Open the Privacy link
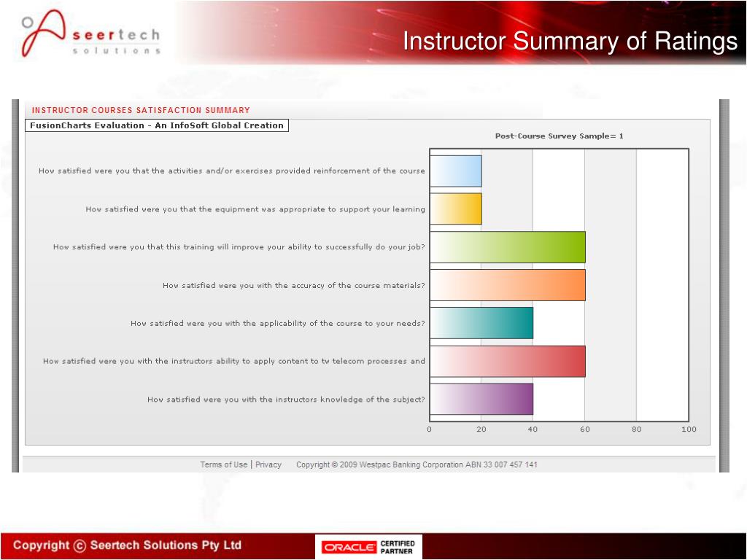The image size is (747, 560). (x=268, y=464)
